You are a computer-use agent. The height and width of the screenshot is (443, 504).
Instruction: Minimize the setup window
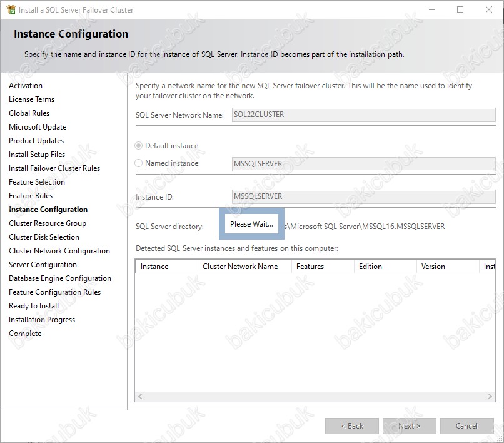pyautogui.click(x=432, y=9)
